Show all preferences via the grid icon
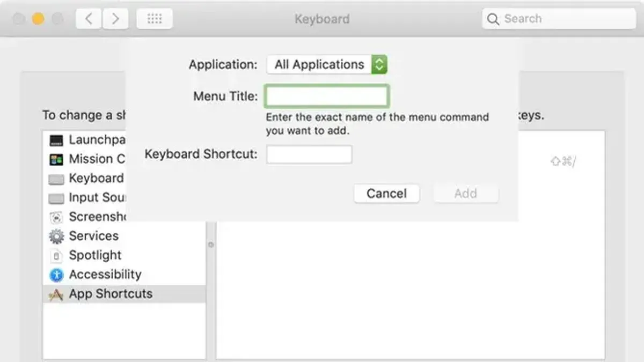Viewport: 644px width, 362px height. coord(155,19)
